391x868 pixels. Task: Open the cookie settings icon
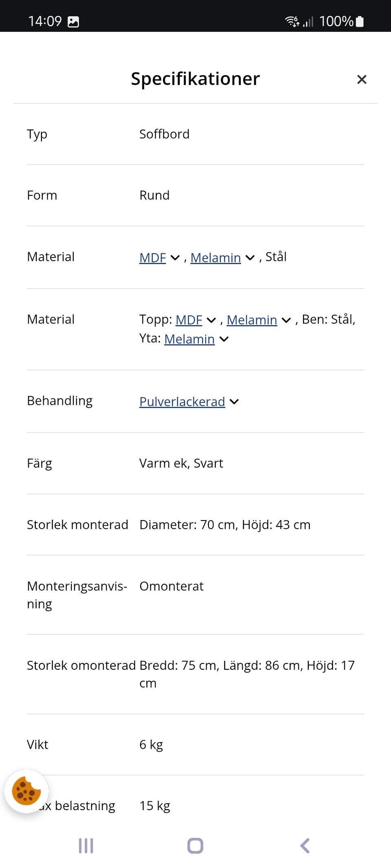tap(26, 791)
